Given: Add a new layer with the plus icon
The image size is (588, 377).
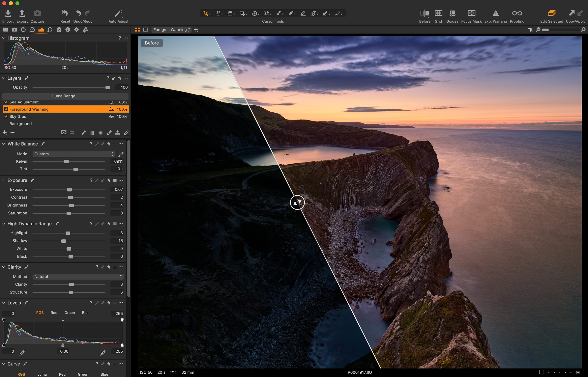Looking at the screenshot, I should click(x=4, y=132).
